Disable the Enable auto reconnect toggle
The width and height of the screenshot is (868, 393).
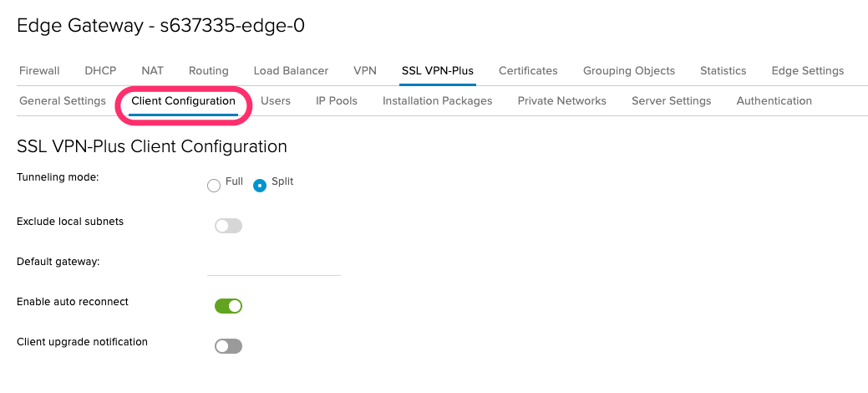pos(229,306)
